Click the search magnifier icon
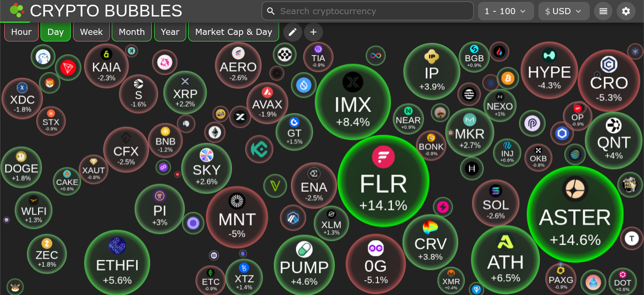 (x=271, y=11)
